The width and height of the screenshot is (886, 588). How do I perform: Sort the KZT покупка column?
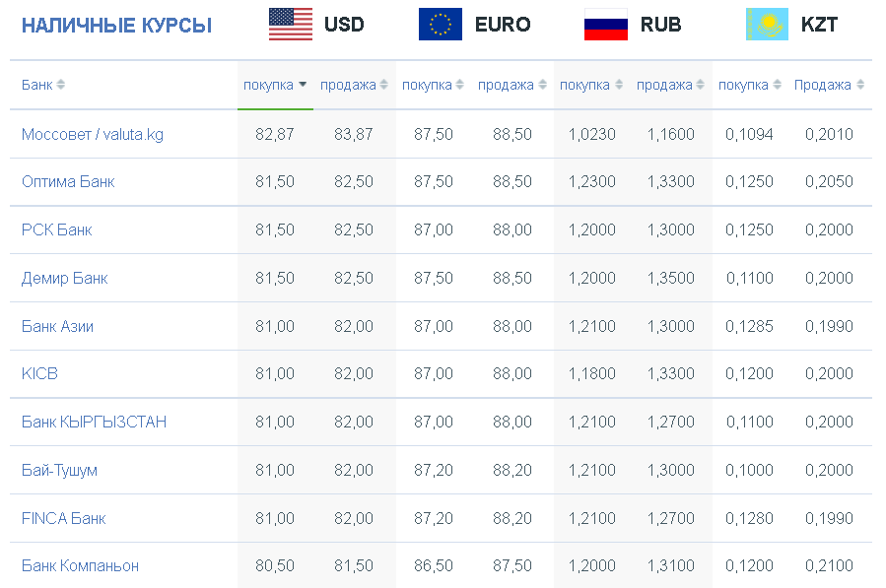[x=777, y=85]
